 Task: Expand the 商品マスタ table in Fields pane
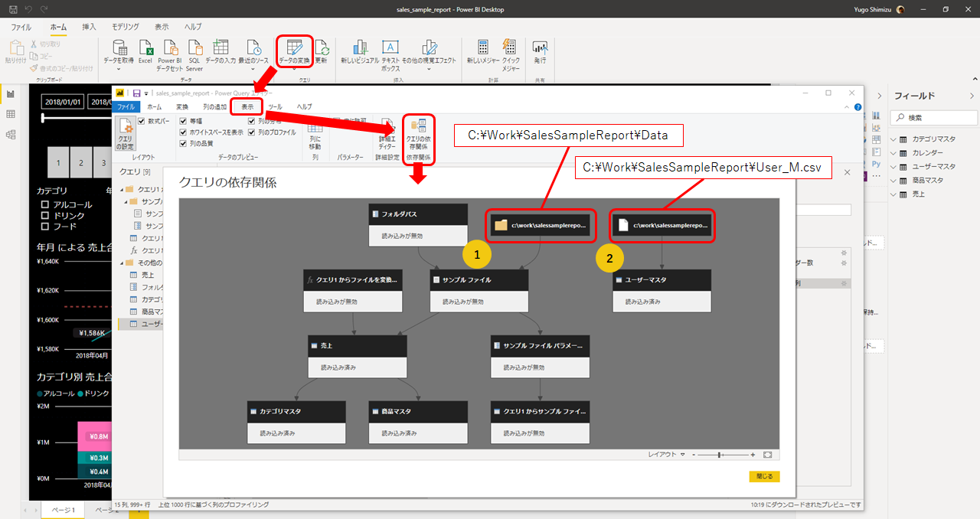click(x=894, y=181)
